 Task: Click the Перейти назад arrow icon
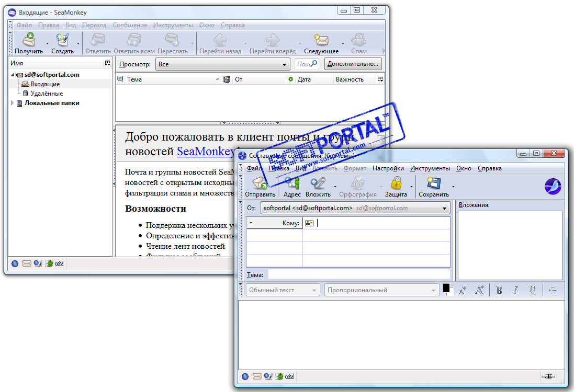(x=220, y=40)
